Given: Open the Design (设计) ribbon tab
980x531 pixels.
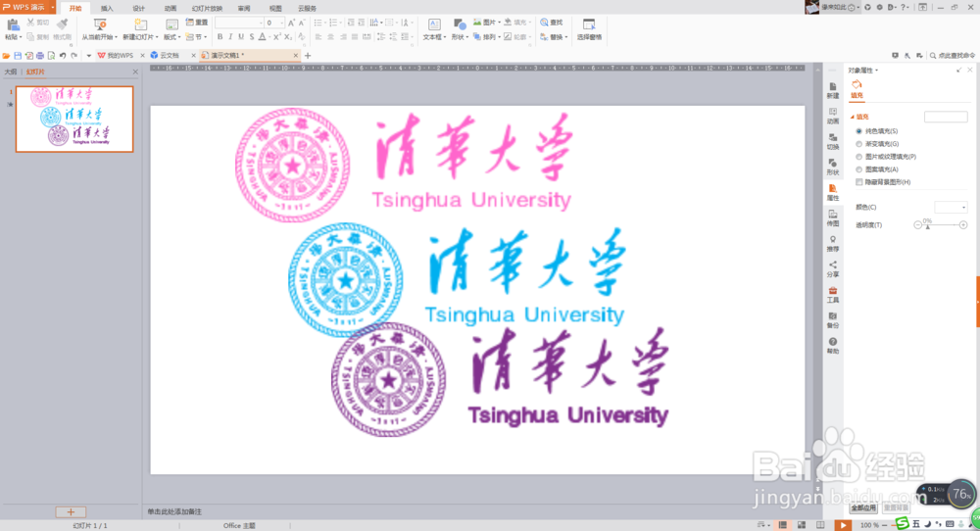Looking at the screenshot, I should pos(139,8).
